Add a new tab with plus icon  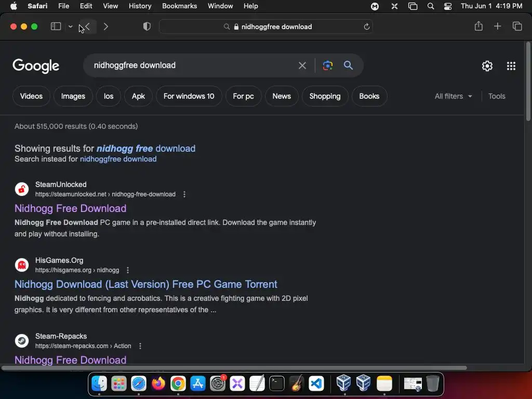coord(497,26)
